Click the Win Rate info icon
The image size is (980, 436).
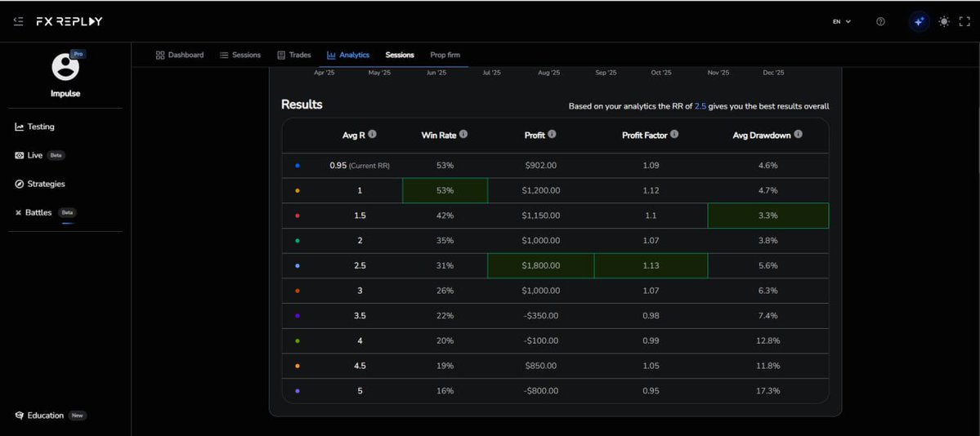[463, 134]
